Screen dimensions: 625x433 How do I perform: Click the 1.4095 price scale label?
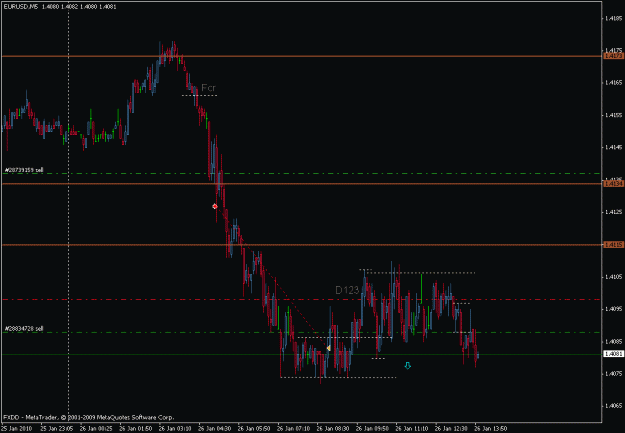click(x=614, y=309)
